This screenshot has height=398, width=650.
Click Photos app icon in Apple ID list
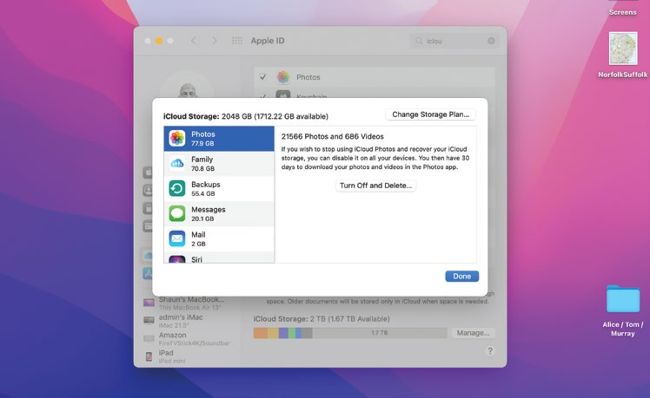tap(283, 77)
